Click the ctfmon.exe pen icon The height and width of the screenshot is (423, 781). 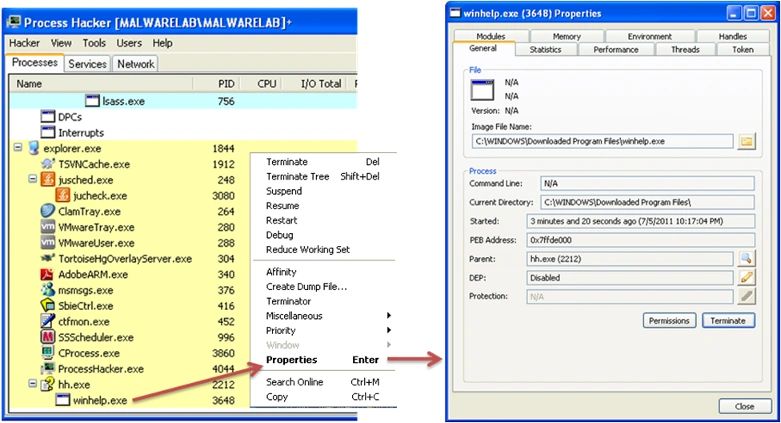(x=48, y=321)
